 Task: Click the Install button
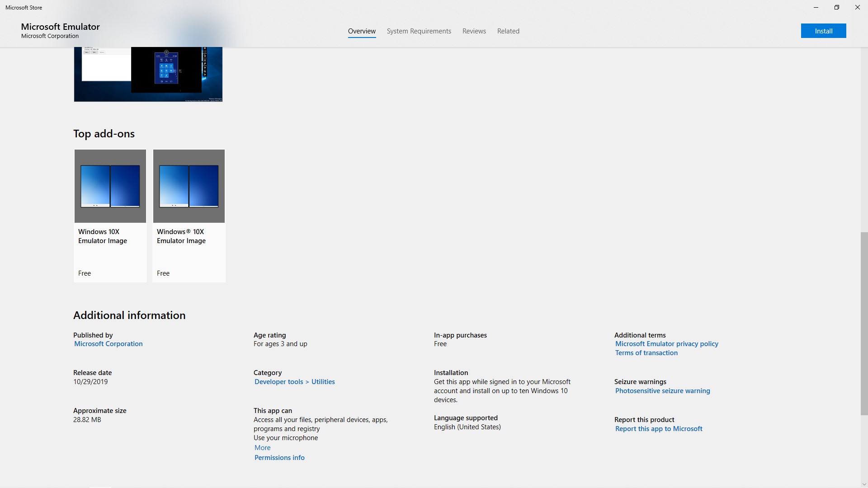(x=823, y=31)
